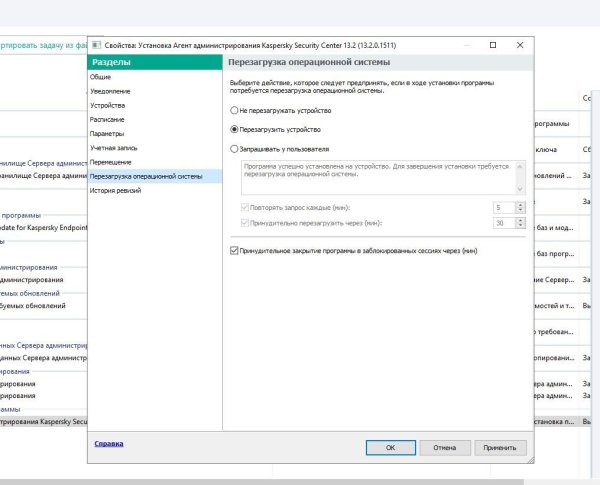The image size is (600, 485).
Task: Increase repeat request interval with up arrow
Action: pyautogui.click(x=520, y=205)
